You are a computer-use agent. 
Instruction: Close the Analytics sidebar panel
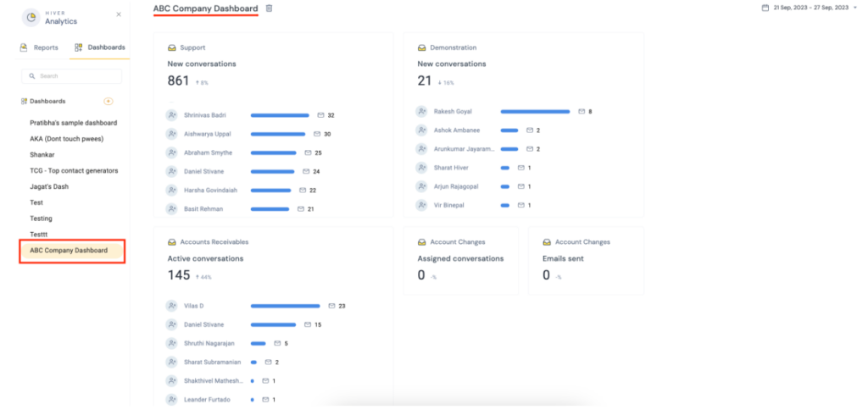click(x=118, y=14)
